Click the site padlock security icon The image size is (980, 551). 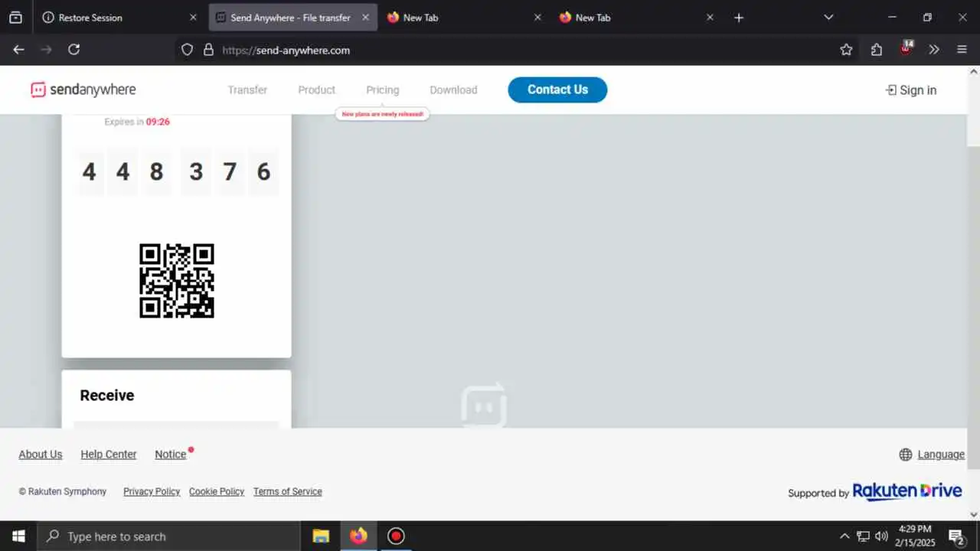pyautogui.click(x=208, y=50)
